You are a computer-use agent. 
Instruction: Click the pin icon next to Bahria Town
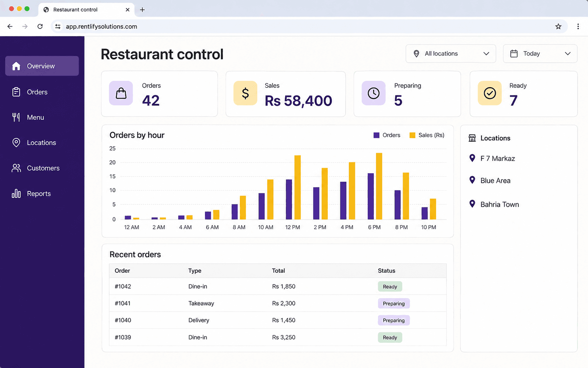pyautogui.click(x=472, y=204)
